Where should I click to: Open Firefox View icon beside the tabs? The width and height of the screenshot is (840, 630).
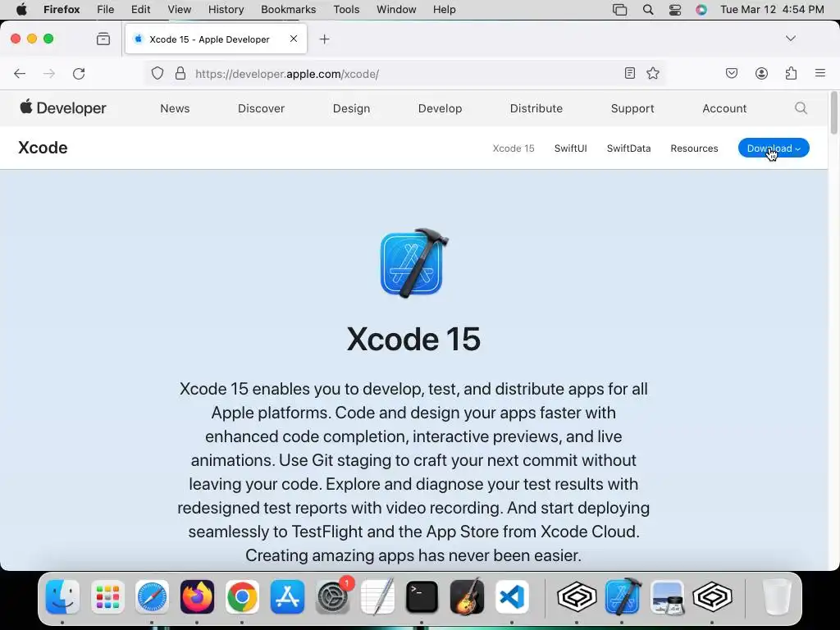[103, 39]
